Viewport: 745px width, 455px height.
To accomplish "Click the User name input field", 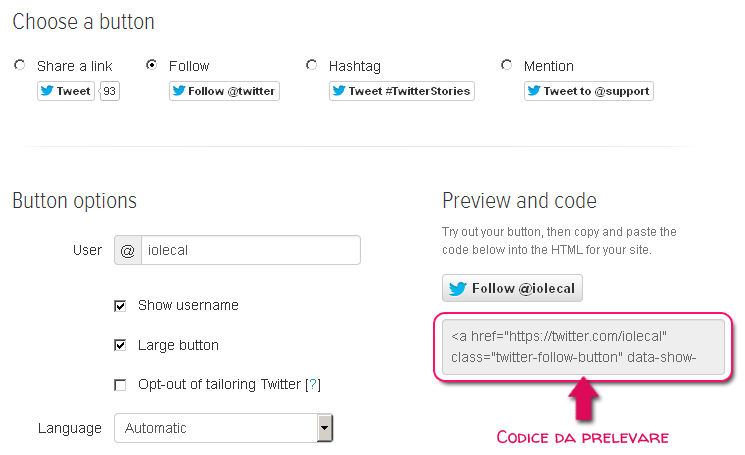I will tap(250, 250).
